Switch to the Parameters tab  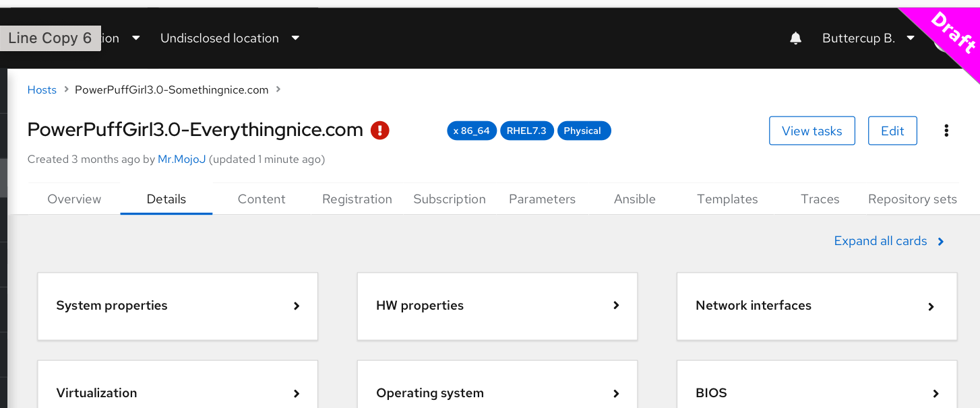[543, 199]
